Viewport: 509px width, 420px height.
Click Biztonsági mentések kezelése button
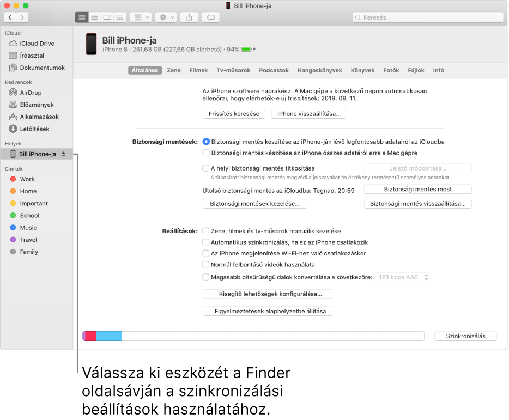tap(255, 204)
